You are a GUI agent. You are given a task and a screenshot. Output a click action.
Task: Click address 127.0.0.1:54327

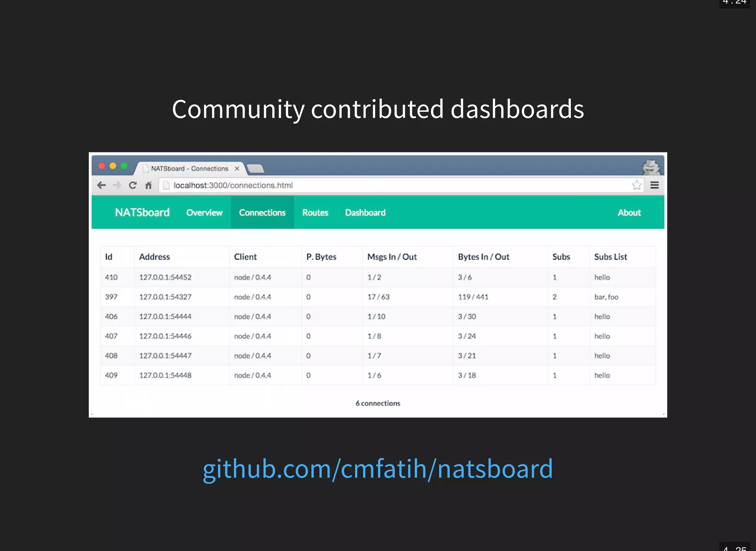(165, 297)
